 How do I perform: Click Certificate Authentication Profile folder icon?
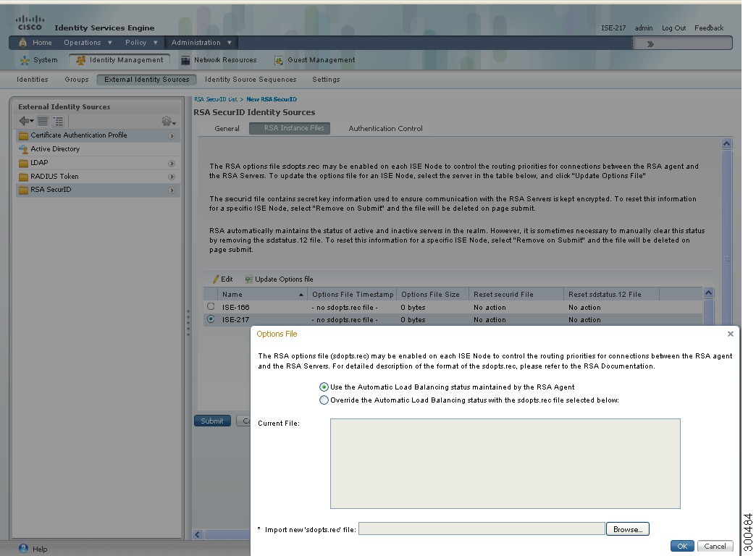[x=23, y=135]
